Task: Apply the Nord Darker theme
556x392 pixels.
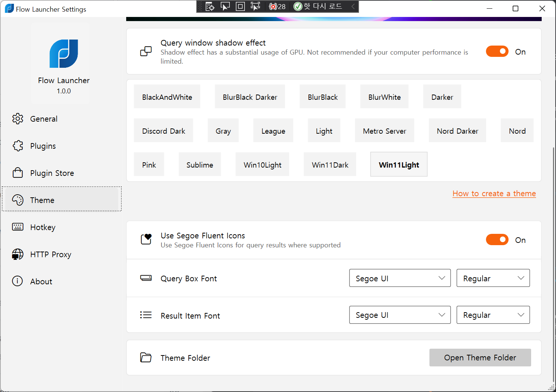Action: pyautogui.click(x=457, y=131)
